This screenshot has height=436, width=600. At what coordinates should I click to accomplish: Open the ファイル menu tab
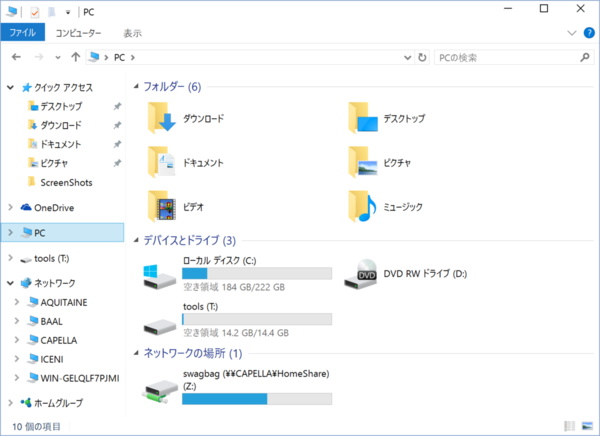tap(23, 33)
